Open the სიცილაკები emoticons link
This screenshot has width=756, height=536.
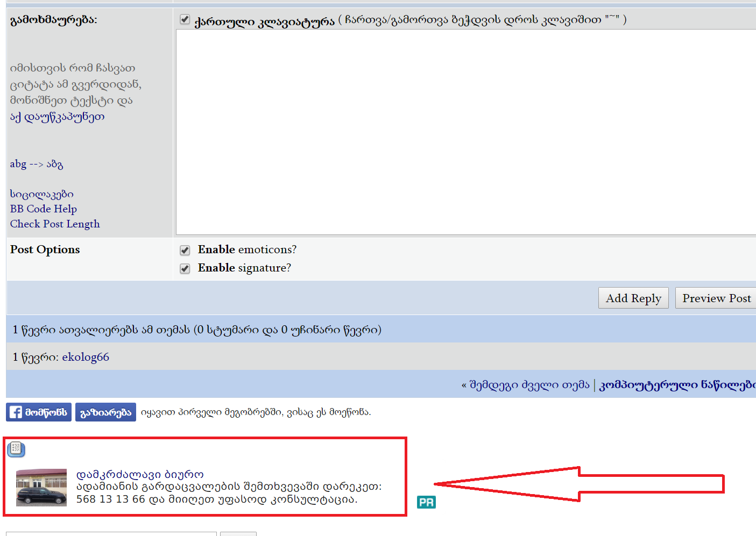41,194
